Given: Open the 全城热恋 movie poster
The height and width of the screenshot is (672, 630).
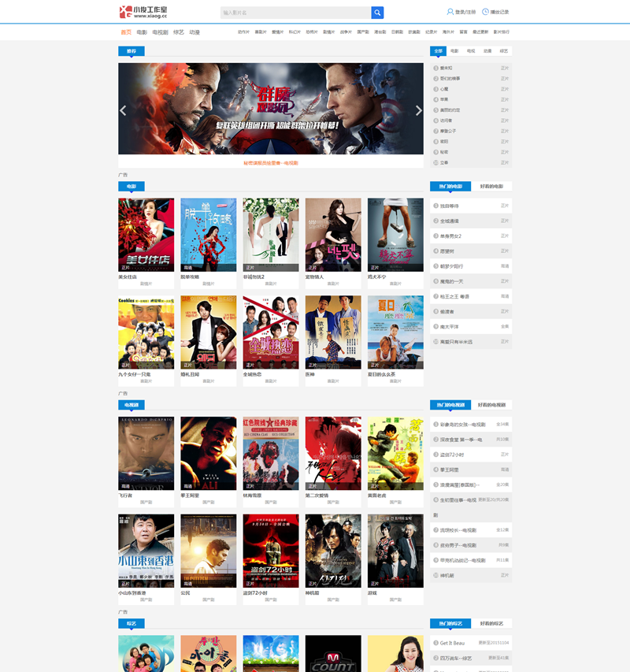Looking at the screenshot, I should (x=271, y=332).
